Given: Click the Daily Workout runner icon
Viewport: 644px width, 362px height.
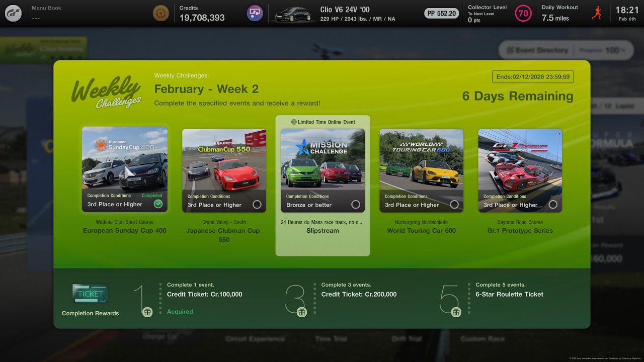Looking at the screenshot, I should [x=597, y=13].
